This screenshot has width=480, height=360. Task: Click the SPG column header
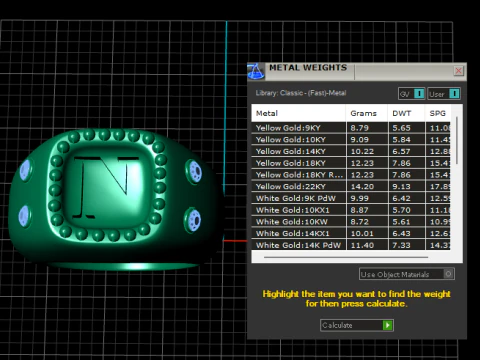coord(438,113)
